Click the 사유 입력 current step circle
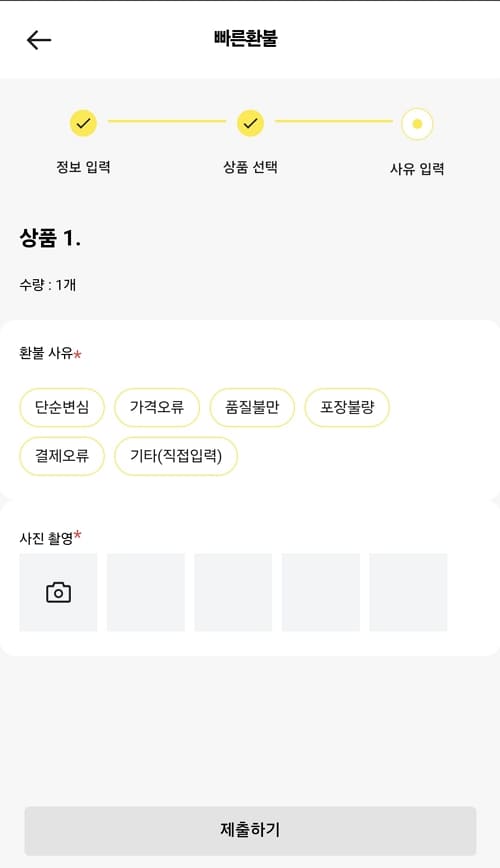 coord(417,124)
